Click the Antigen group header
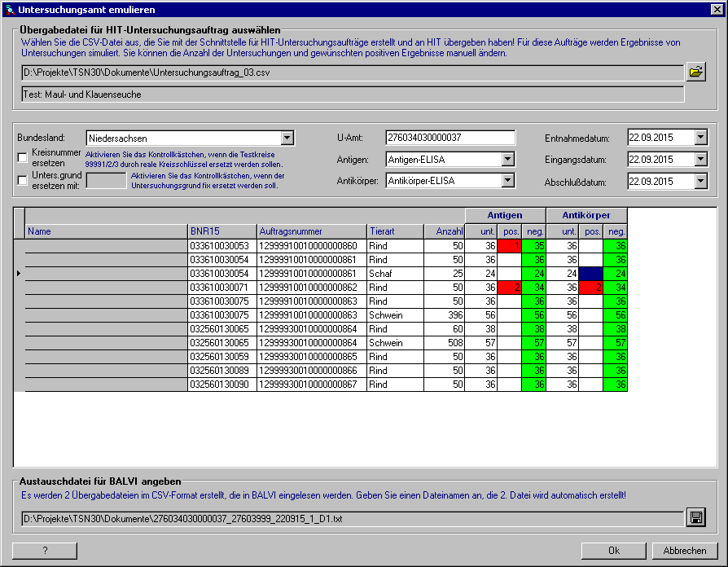This screenshot has height=567, width=728. tap(505, 215)
